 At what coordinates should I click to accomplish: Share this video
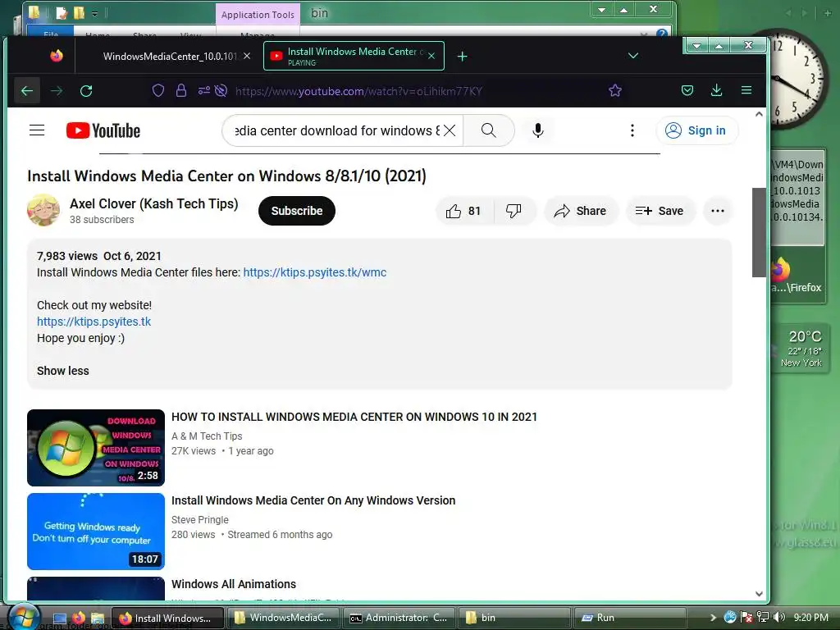pyautogui.click(x=581, y=211)
